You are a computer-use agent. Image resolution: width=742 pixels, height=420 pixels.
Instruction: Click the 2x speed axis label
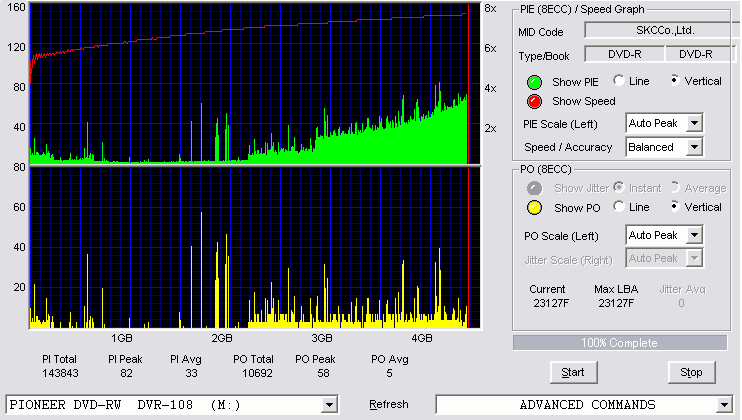click(x=490, y=128)
